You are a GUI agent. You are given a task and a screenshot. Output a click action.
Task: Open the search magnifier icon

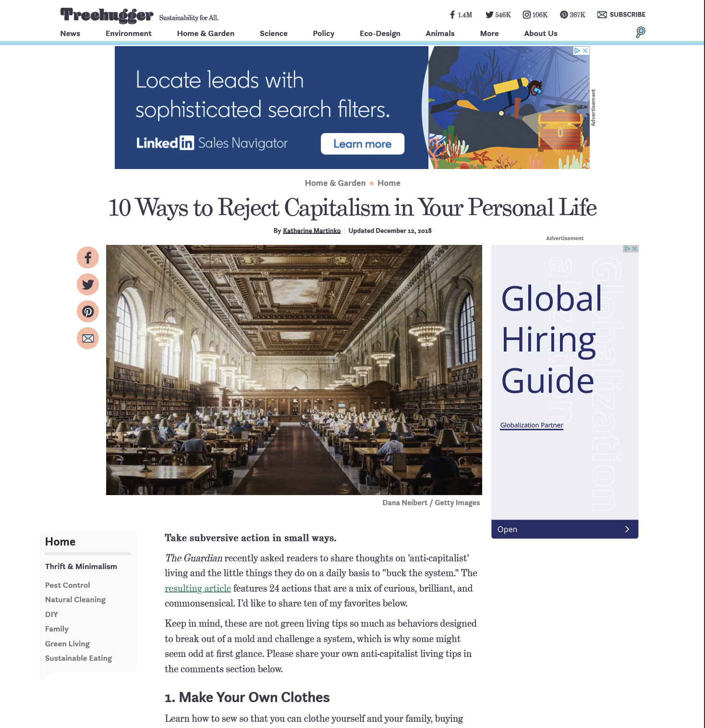[x=640, y=32]
